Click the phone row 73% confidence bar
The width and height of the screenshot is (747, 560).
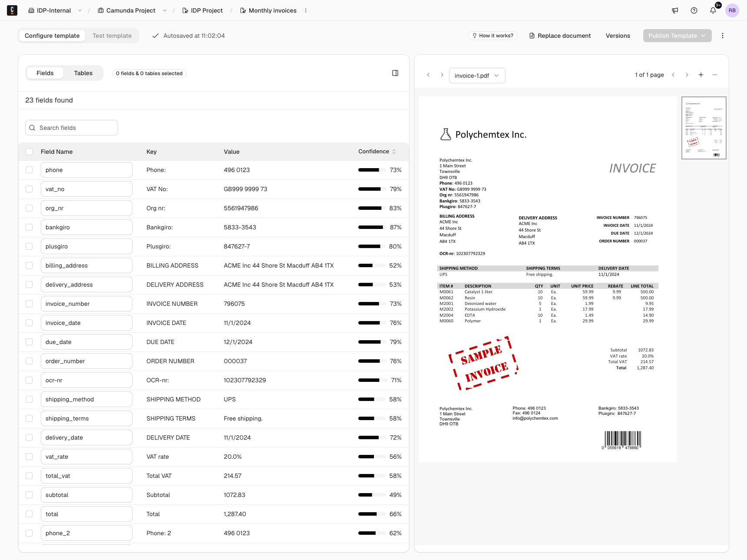coord(372,170)
